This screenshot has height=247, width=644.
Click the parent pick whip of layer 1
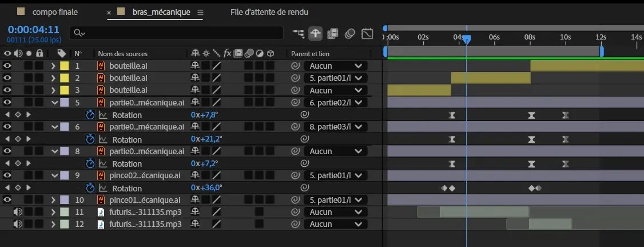(x=296, y=66)
